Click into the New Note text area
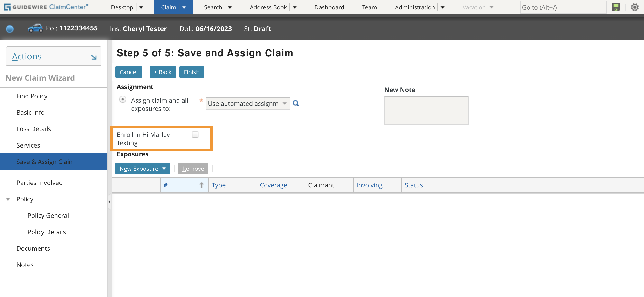The height and width of the screenshot is (297, 644). tap(426, 110)
